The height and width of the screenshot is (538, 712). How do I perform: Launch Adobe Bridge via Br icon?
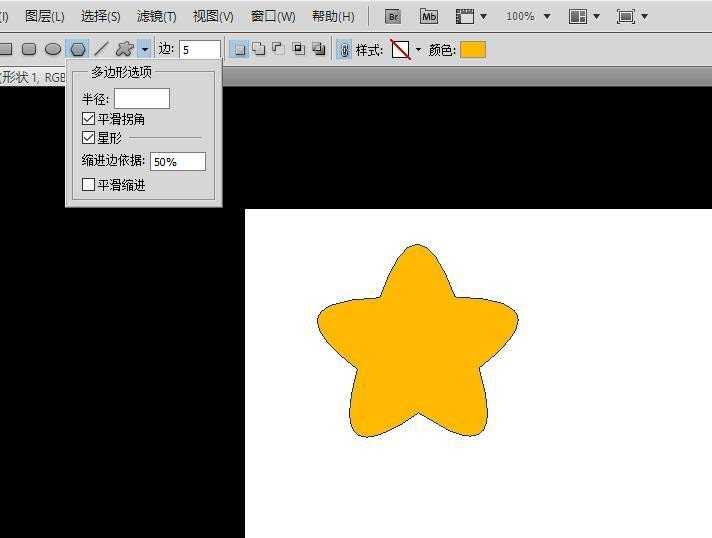point(394,16)
